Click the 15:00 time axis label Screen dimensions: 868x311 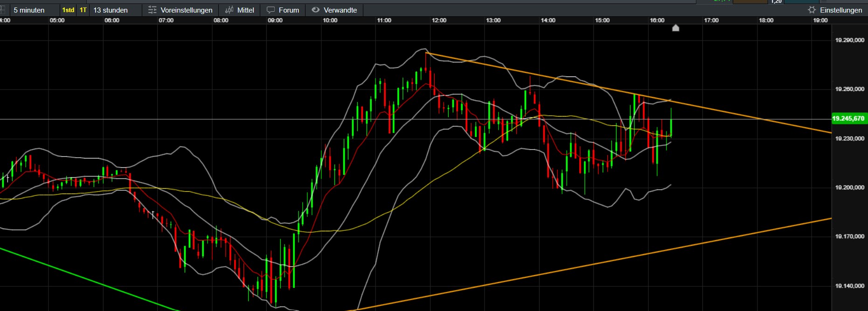point(602,21)
